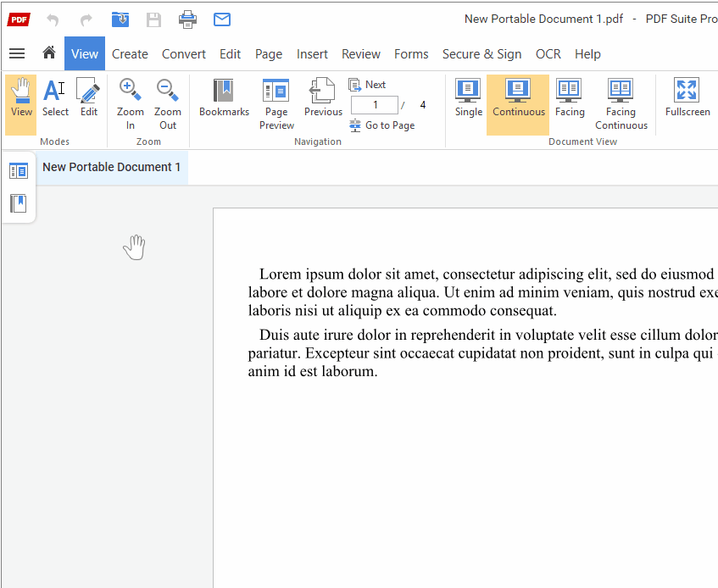Open the Page ribbon tab

coord(269,54)
